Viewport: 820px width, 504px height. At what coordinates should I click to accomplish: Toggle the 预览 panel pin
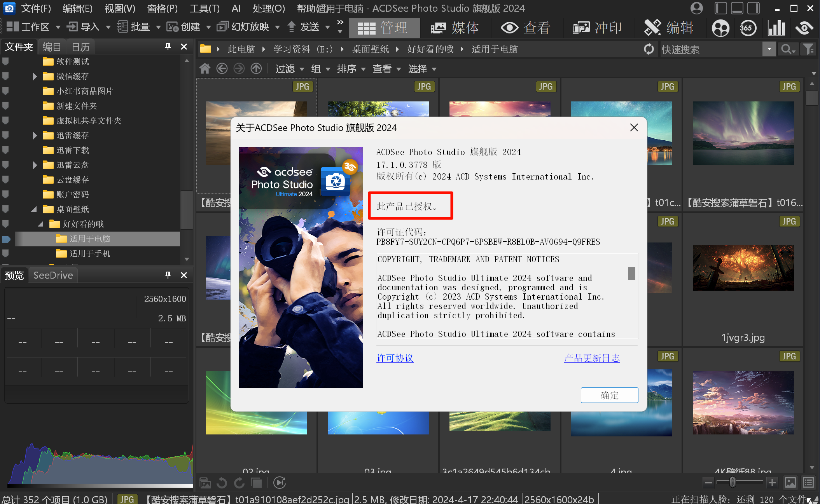[x=167, y=275]
